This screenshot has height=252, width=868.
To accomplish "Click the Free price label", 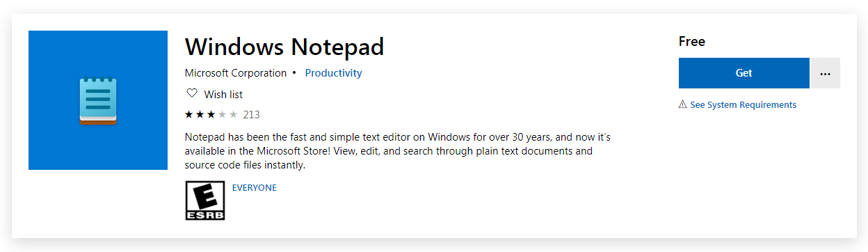I will click(692, 42).
